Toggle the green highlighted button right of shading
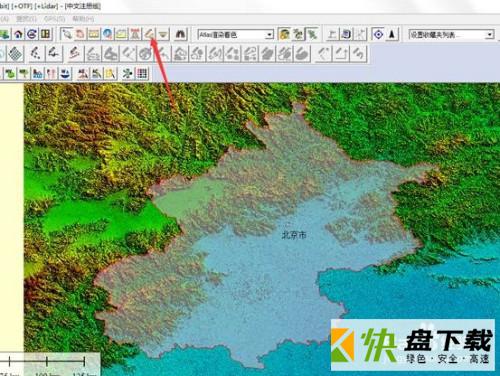Viewport: 500px width, 376px height. tap(312, 34)
